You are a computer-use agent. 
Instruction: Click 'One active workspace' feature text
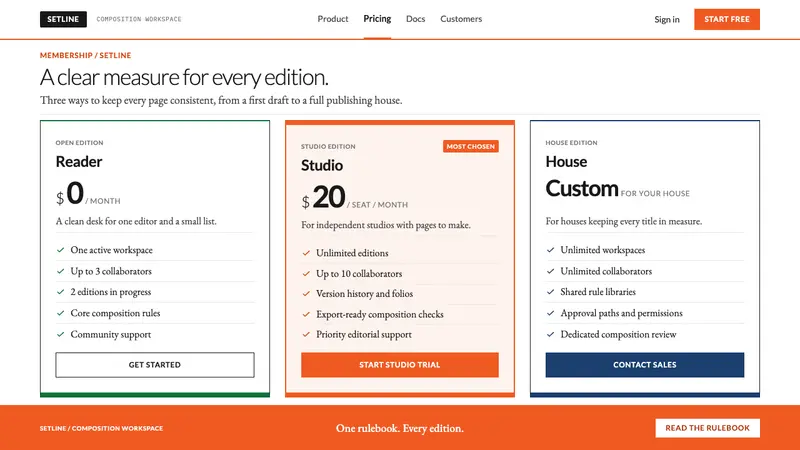pos(111,250)
